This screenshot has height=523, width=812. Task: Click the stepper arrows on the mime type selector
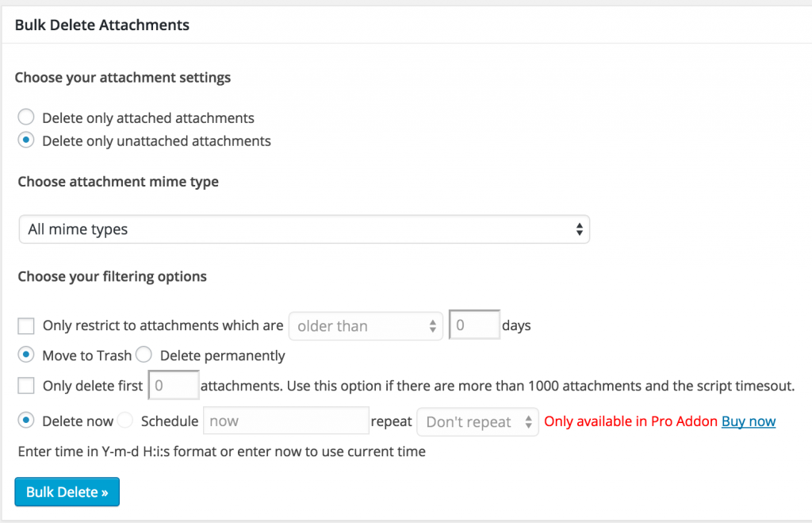(580, 229)
